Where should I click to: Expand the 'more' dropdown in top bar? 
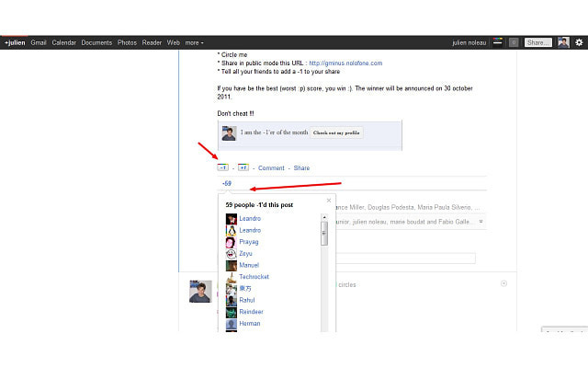click(x=194, y=42)
